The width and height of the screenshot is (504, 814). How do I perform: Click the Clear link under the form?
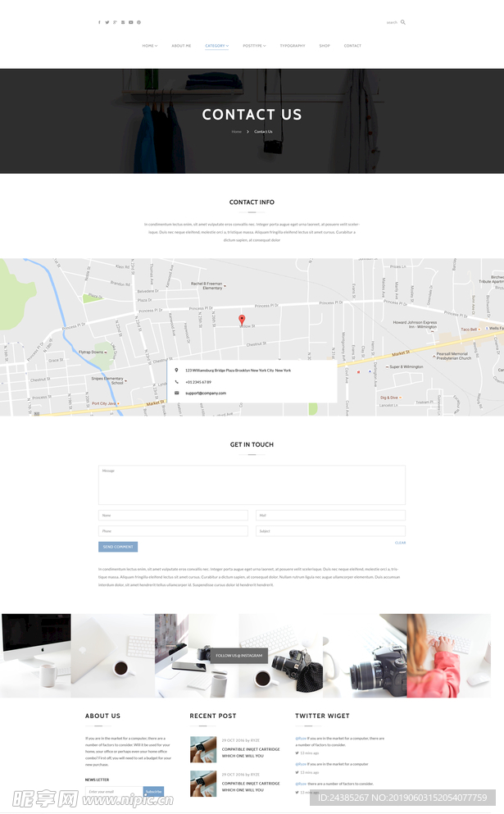click(400, 543)
